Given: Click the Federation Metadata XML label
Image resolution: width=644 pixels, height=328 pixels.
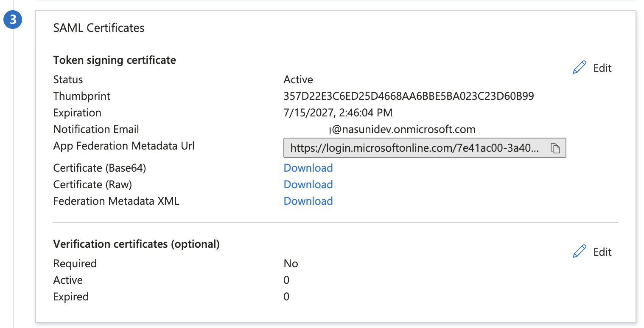Looking at the screenshot, I should (x=116, y=201).
